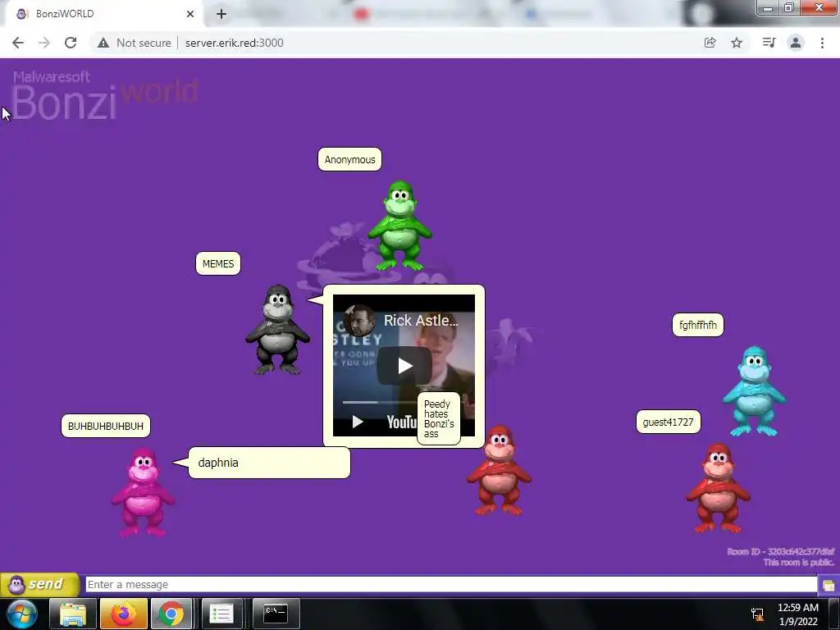Click the red guest41727 Bonzi character
840x630 pixels.
[718, 487]
